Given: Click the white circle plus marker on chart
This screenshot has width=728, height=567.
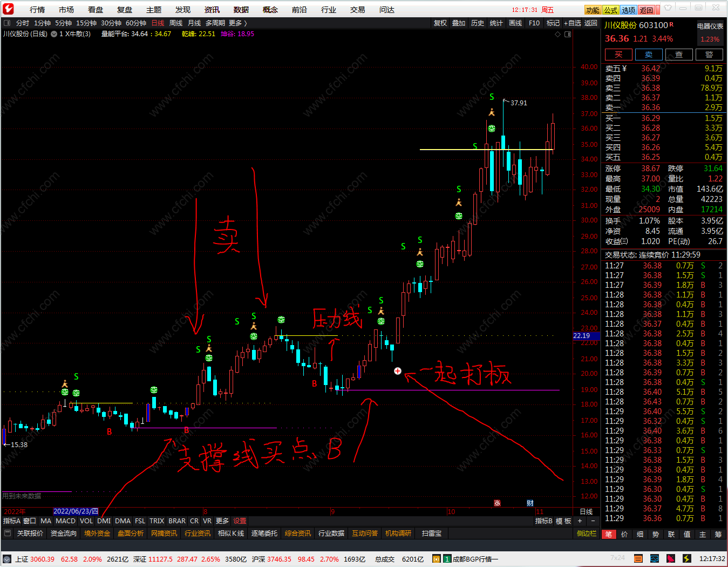Looking at the screenshot, I should 398,371.
